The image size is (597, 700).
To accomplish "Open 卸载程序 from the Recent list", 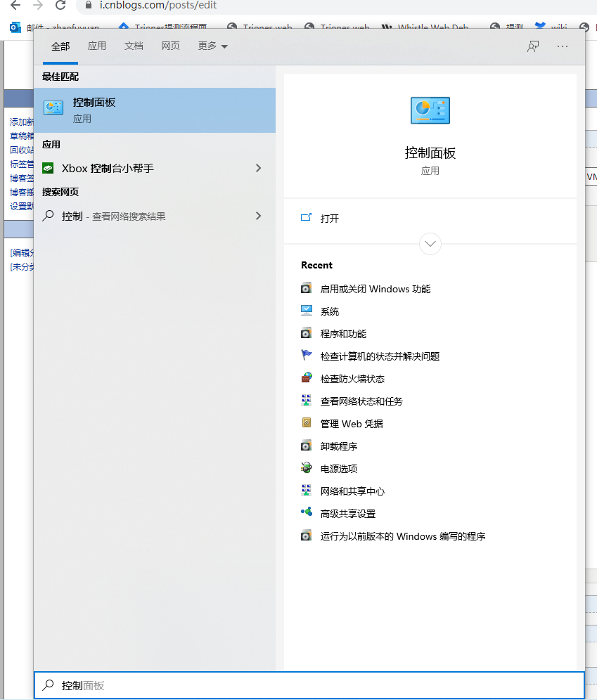I will click(339, 446).
